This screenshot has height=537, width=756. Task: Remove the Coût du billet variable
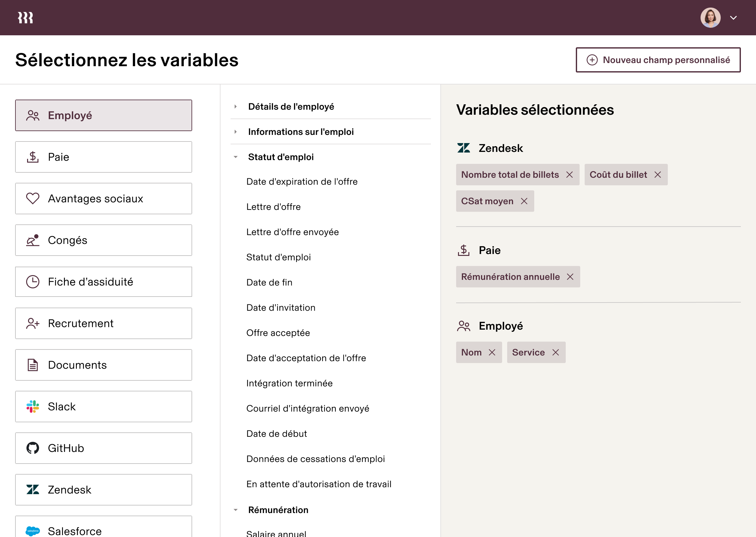pyautogui.click(x=658, y=175)
